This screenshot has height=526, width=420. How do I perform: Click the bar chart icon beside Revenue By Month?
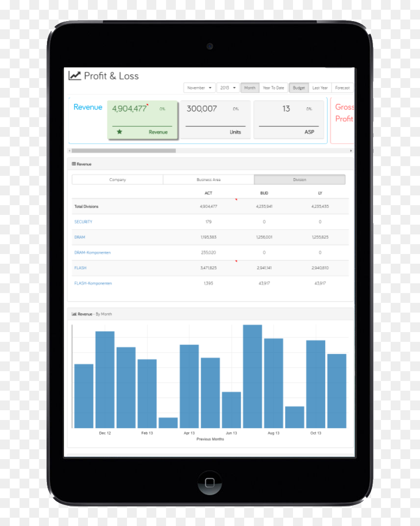[74, 314]
